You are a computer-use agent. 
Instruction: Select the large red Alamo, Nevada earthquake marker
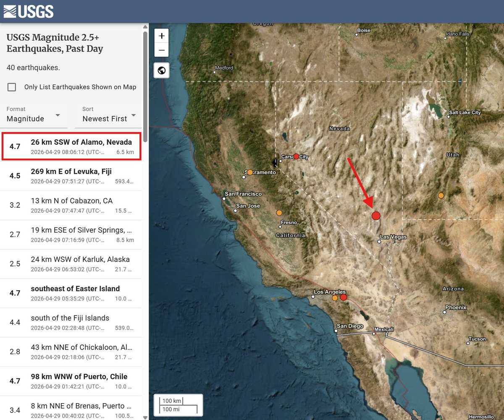click(x=376, y=216)
